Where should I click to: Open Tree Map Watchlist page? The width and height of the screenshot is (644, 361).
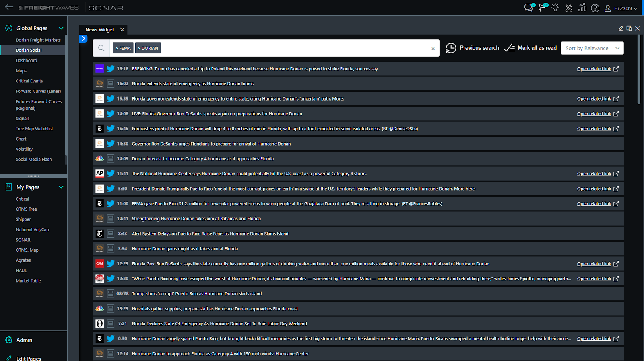pos(34,129)
